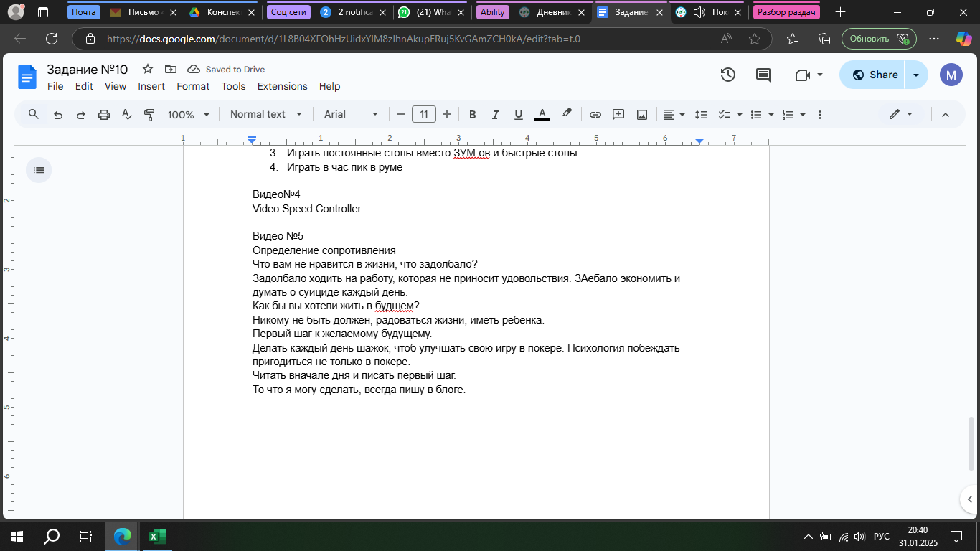Redo the last action
The height and width of the screenshot is (551, 980).
click(81, 114)
